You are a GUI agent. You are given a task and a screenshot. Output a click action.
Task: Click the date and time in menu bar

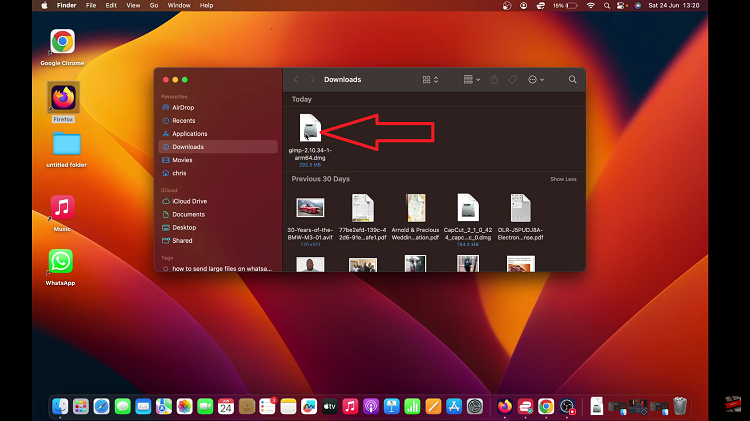[674, 6]
